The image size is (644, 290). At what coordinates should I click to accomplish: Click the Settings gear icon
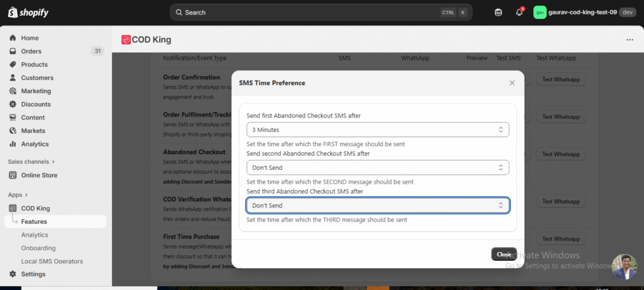pyautogui.click(x=13, y=274)
